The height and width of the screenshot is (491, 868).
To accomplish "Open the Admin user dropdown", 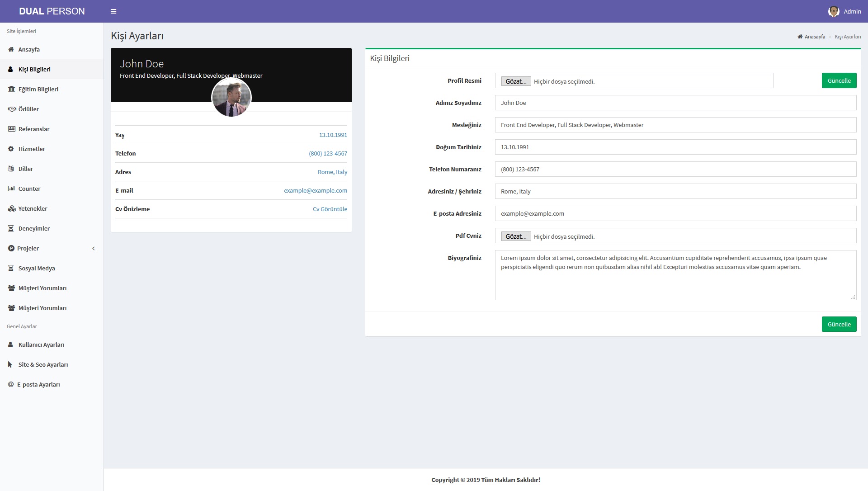I will pos(852,11).
